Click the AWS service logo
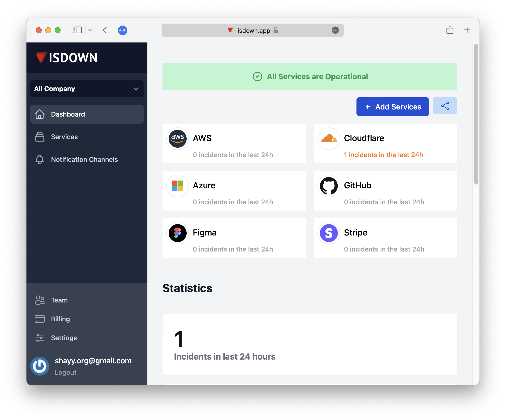Viewport: 506px width, 420px height. 178,139
